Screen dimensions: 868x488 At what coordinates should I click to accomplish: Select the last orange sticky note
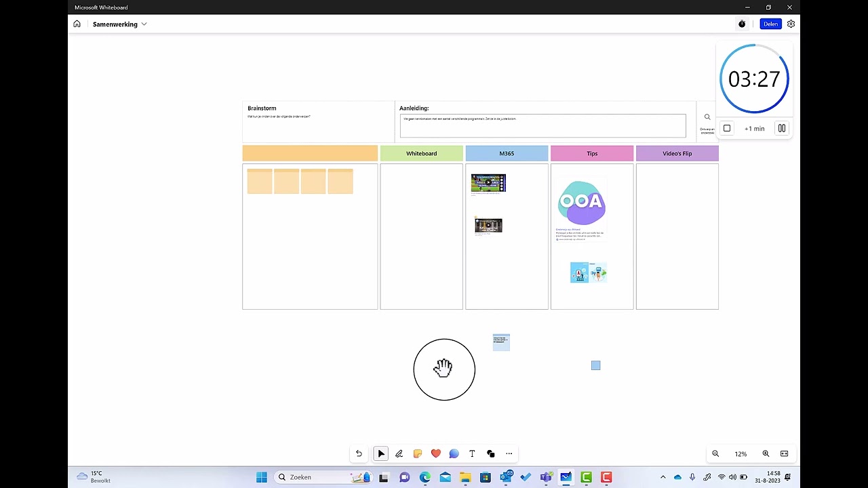point(340,181)
